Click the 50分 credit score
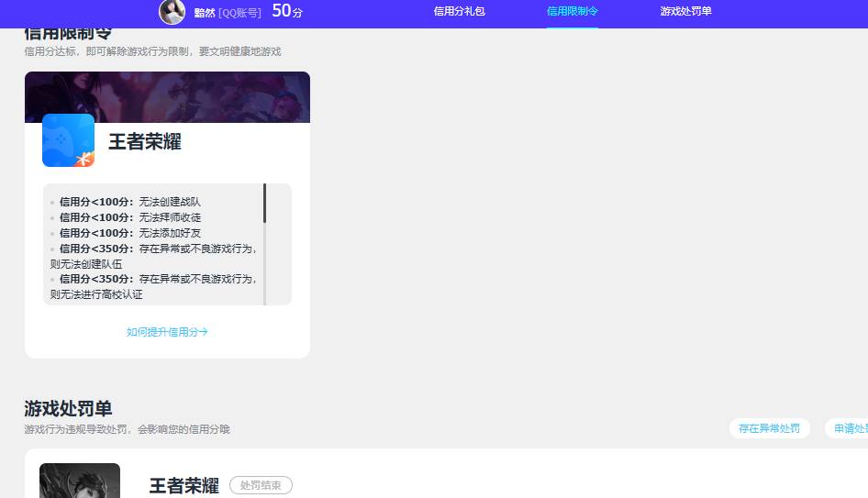 [x=287, y=11]
